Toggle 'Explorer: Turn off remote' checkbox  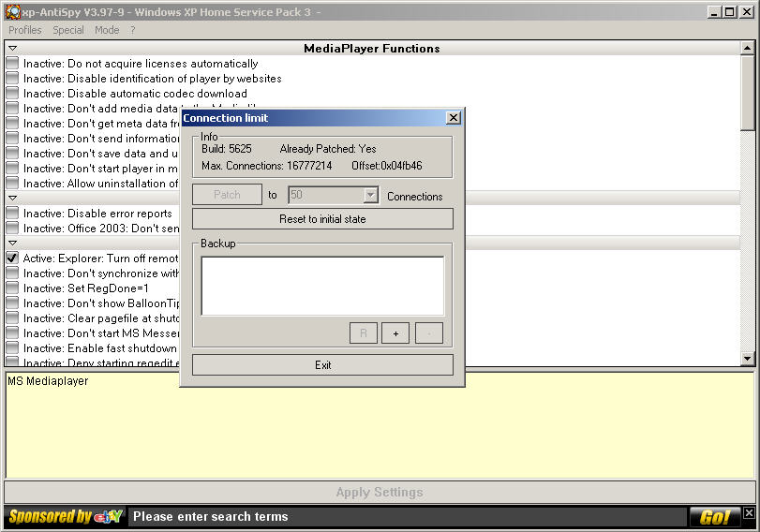click(x=12, y=258)
